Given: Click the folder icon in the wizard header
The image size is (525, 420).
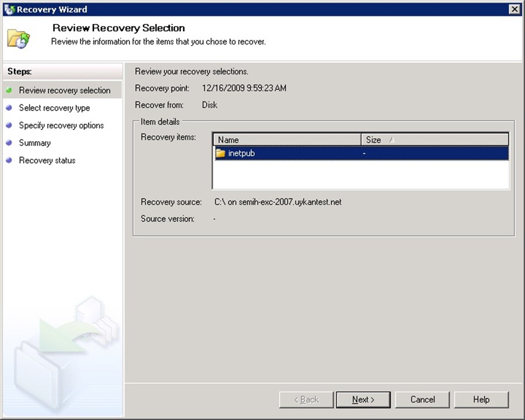Looking at the screenshot, I should (18, 38).
